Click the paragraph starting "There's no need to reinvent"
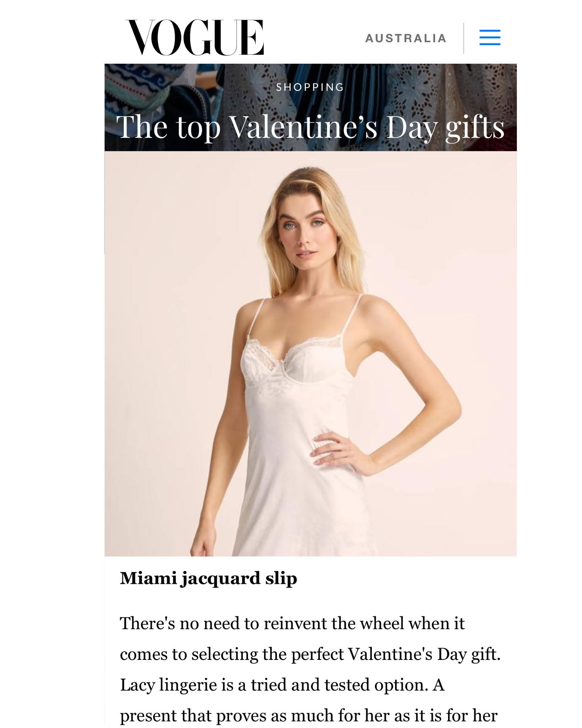Viewport: 582px width, 728px height. click(x=310, y=670)
